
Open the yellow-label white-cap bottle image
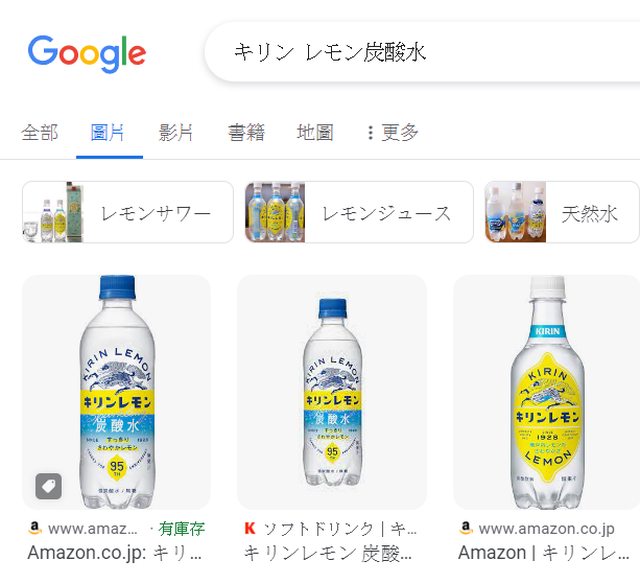pyautogui.click(x=547, y=392)
